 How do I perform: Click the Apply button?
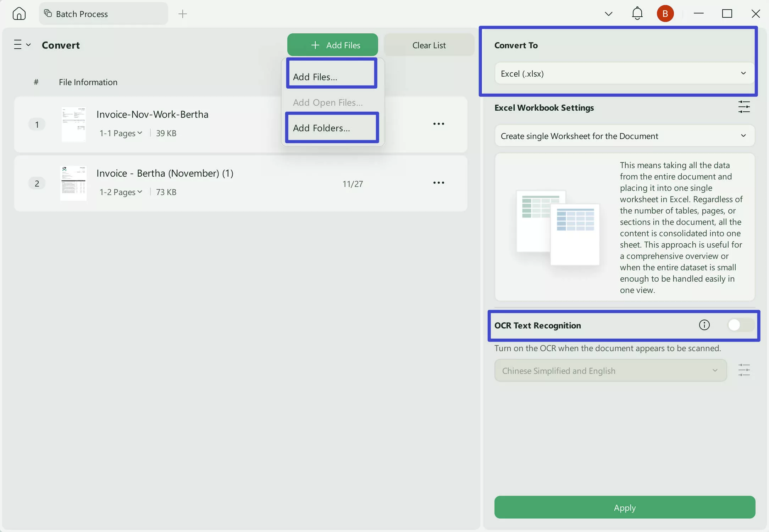point(624,507)
